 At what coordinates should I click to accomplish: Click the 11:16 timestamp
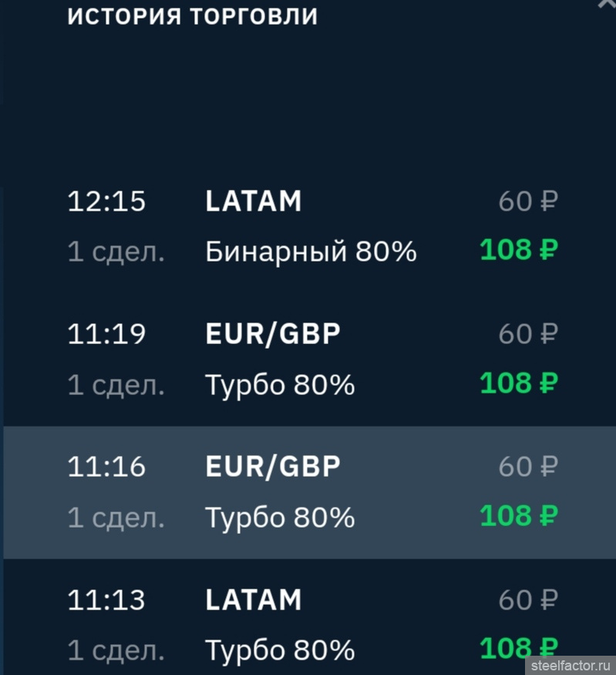[x=106, y=467]
